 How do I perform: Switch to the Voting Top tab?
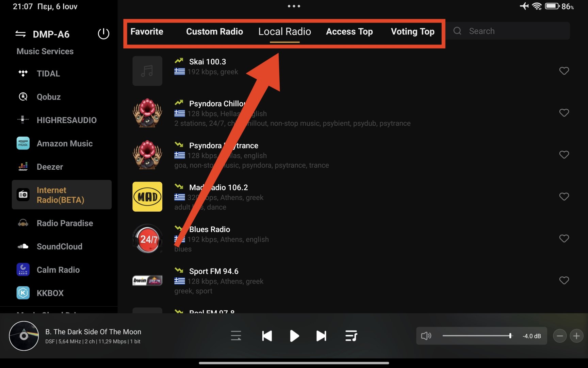(413, 31)
